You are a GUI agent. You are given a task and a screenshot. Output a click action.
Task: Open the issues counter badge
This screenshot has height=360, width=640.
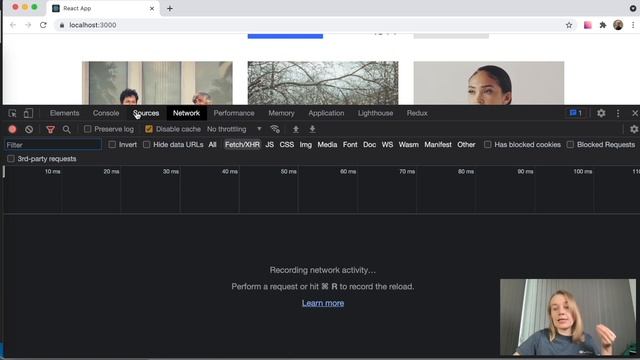coord(576,113)
